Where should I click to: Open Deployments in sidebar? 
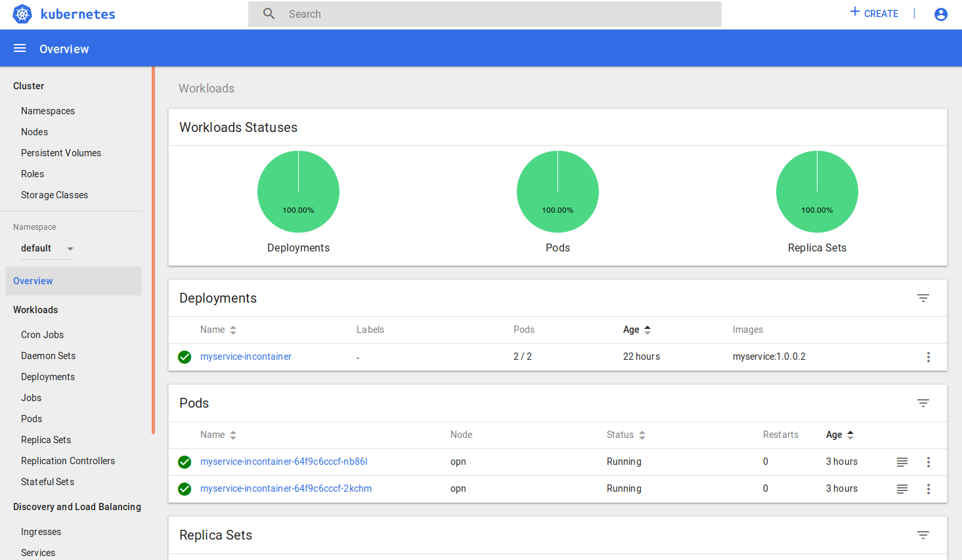48,377
